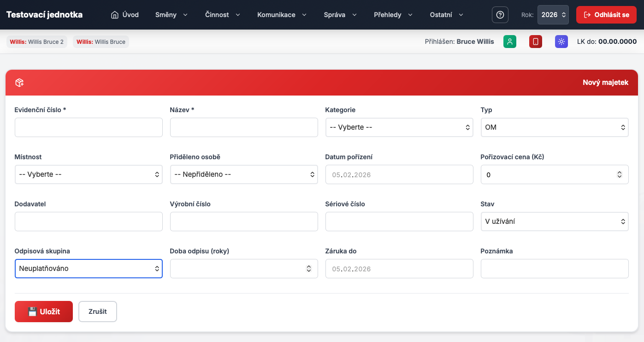Click the green user profile icon
The height and width of the screenshot is (342, 644).
[510, 42]
